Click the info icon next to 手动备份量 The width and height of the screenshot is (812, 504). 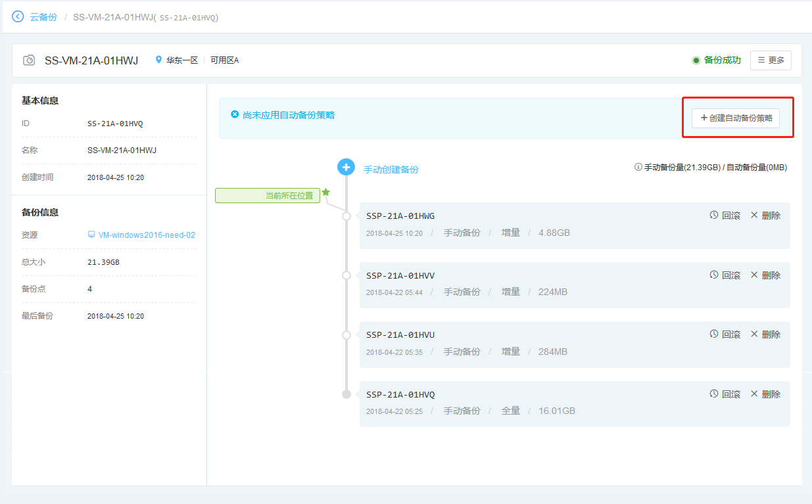pos(638,167)
